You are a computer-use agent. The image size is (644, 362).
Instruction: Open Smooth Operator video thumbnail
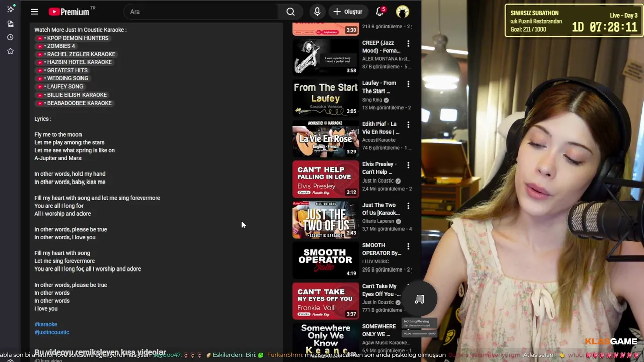[326, 260]
